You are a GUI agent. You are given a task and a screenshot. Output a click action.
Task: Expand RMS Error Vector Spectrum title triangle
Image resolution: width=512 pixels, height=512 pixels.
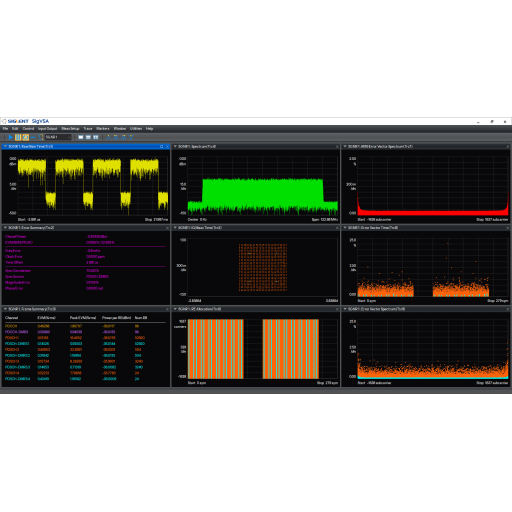pyautogui.click(x=345, y=147)
